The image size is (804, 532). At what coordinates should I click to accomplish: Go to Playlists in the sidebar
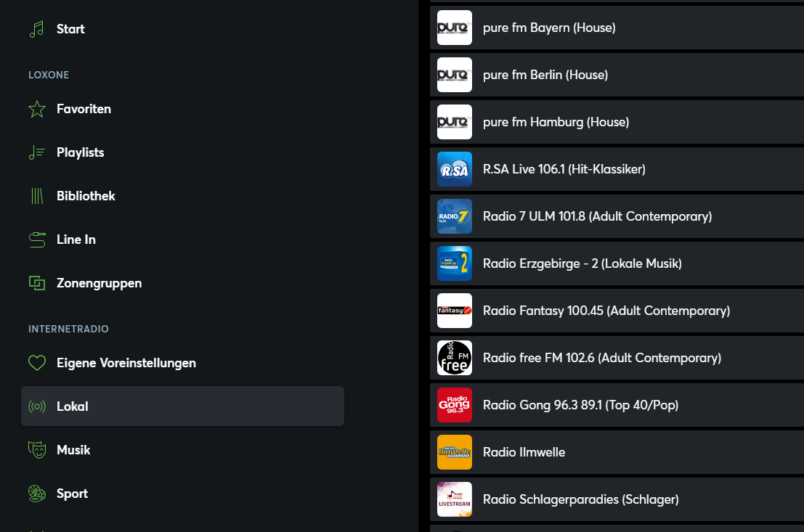182,152
